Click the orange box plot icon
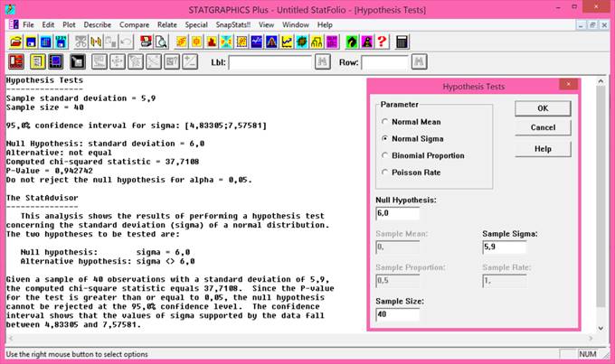 pos(196,42)
